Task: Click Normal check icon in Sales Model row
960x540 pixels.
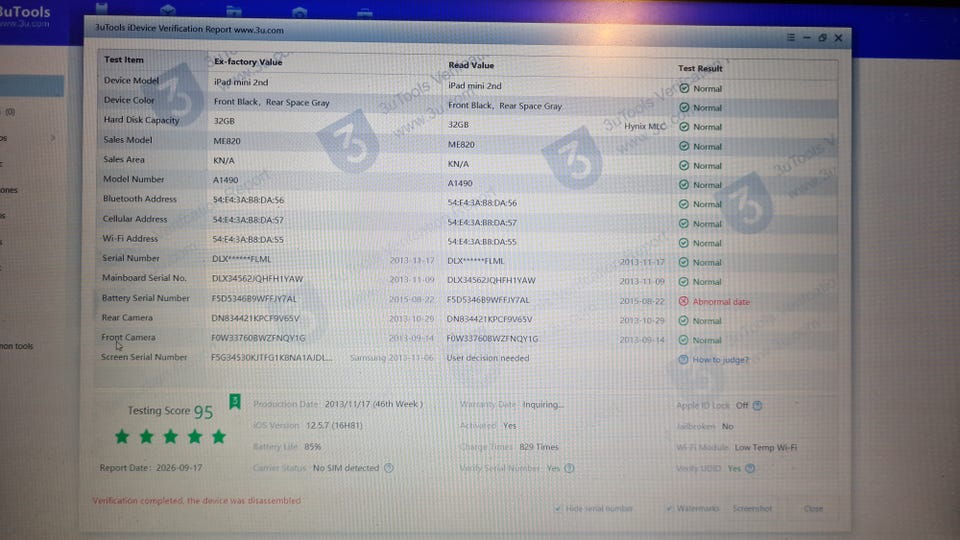Action: coord(684,146)
